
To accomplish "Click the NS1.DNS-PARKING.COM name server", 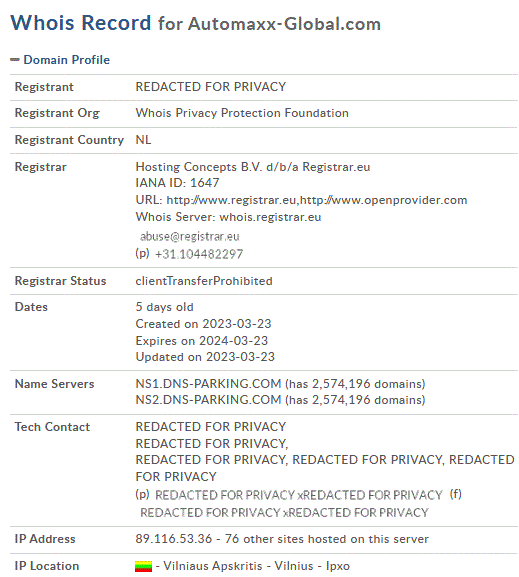I will tap(208, 384).
